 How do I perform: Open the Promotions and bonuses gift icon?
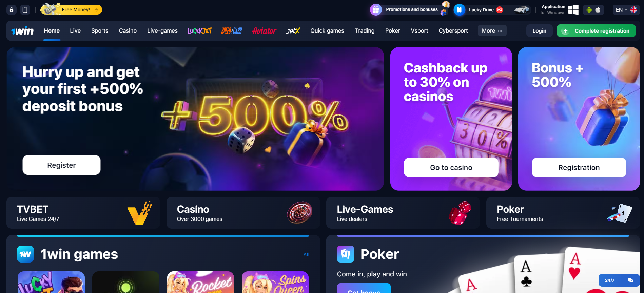[376, 10]
